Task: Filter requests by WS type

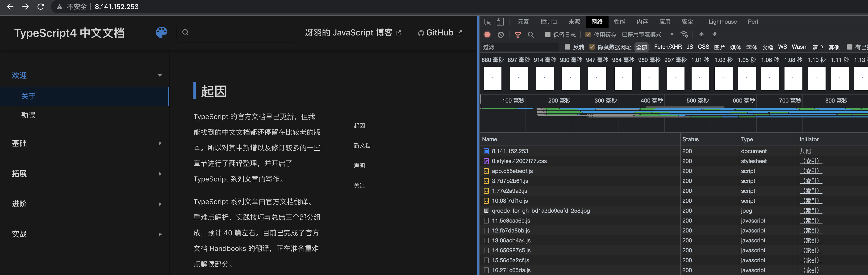Action: pyautogui.click(x=782, y=47)
